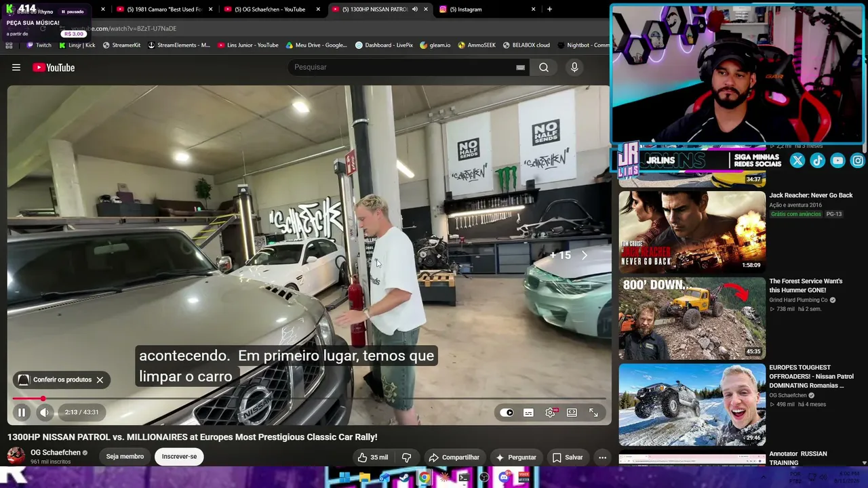Open the OG Schaefchen channel name link
Screen dimensions: 868x488
click(x=56, y=452)
